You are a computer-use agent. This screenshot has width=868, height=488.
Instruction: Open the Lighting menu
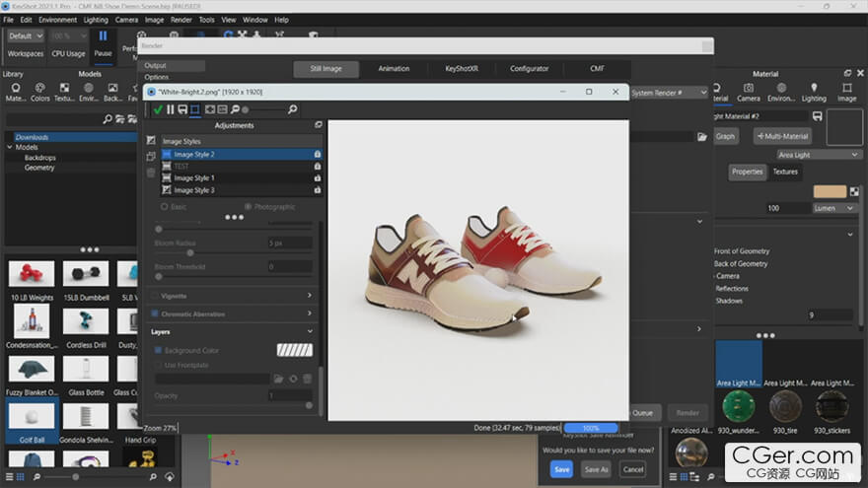click(x=96, y=20)
